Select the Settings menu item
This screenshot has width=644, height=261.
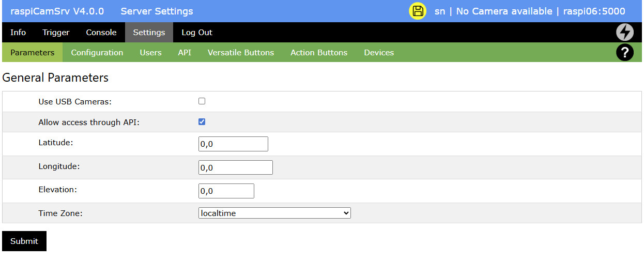tap(149, 33)
